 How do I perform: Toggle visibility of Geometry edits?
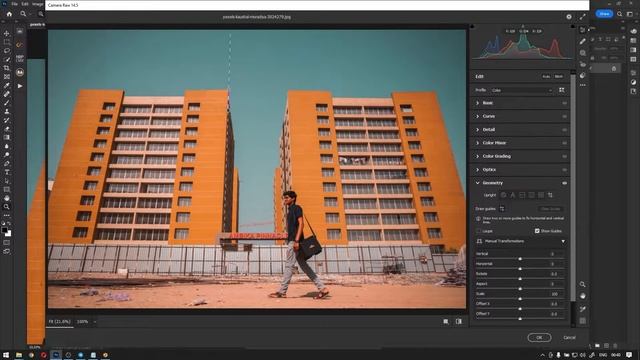point(564,183)
